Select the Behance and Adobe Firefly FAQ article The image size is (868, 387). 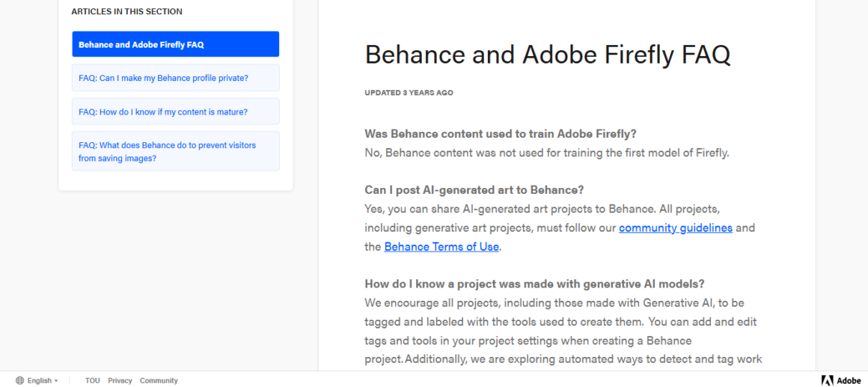click(x=176, y=44)
